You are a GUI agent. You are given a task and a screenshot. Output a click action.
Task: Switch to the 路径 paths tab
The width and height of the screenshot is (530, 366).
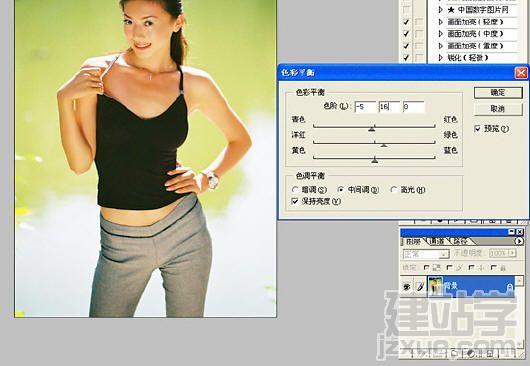pyautogui.click(x=460, y=241)
